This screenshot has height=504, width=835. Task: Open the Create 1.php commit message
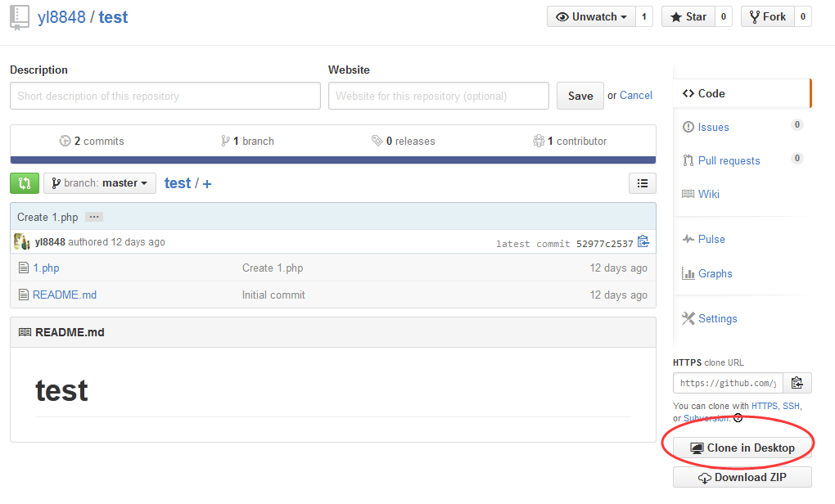(x=47, y=217)
